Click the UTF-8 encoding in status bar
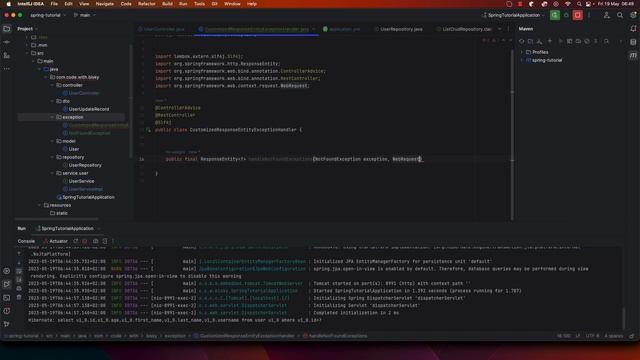This screenshot has width=640, height=360. pyautogui.click(x=592, y=336)
